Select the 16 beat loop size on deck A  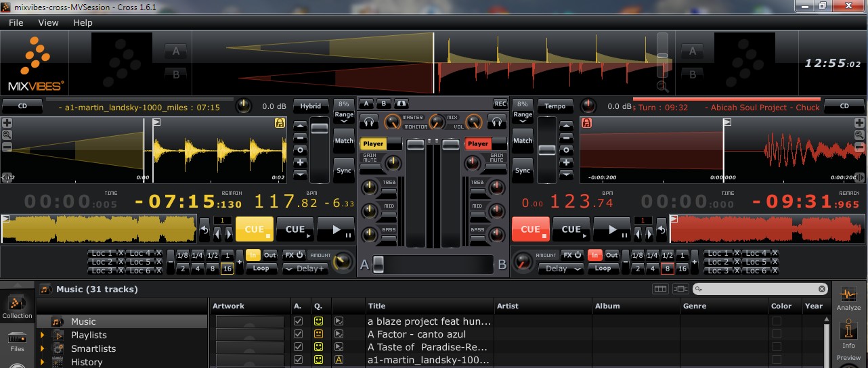[227, 269]
